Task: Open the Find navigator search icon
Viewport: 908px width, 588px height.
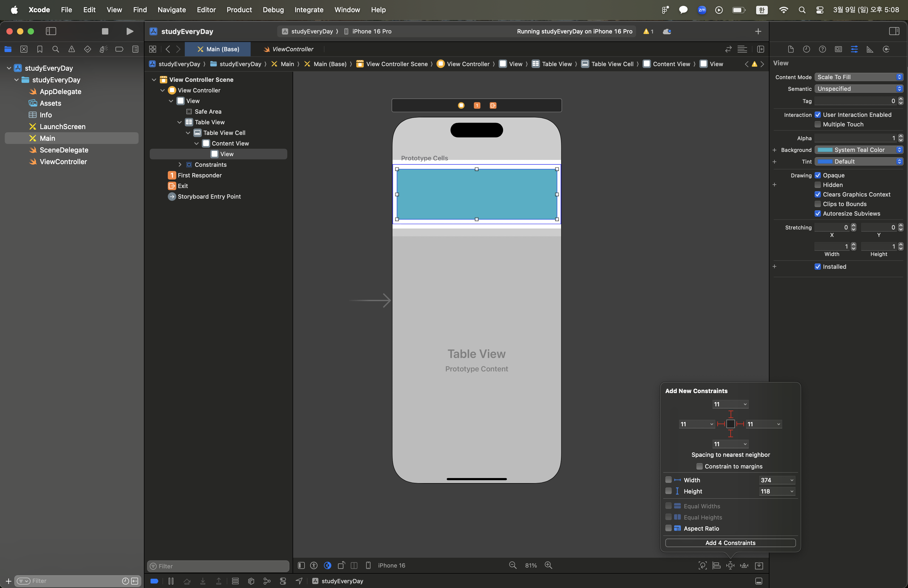Action: tap(56, 49)
